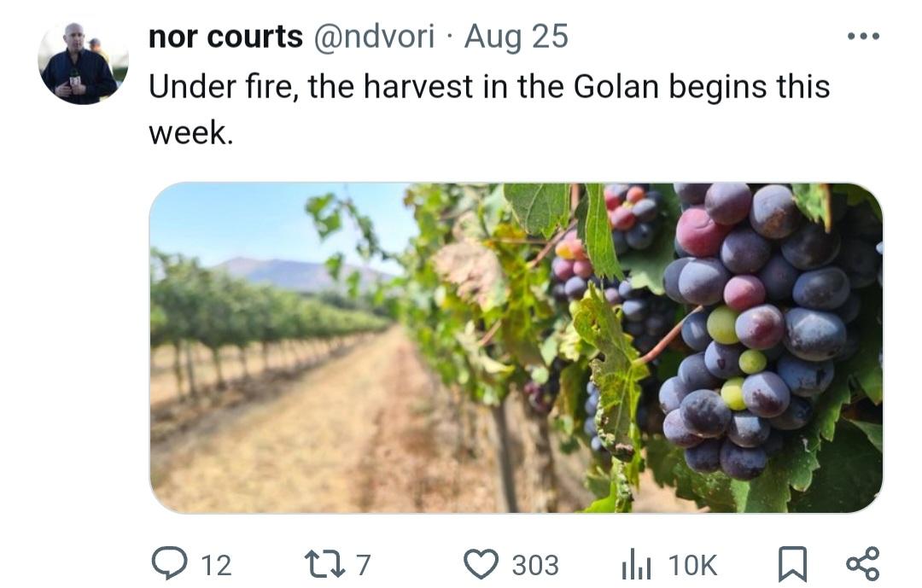The width and height of the screenshot is (922, 588).
Task: Open the nor courts profile name
Action: tap(225, 37)
